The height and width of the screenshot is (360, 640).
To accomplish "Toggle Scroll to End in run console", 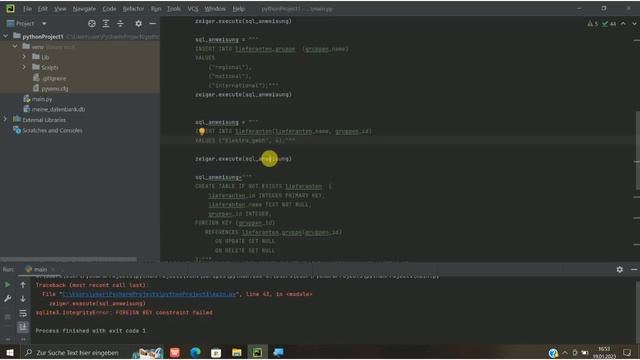I will 23,327.
